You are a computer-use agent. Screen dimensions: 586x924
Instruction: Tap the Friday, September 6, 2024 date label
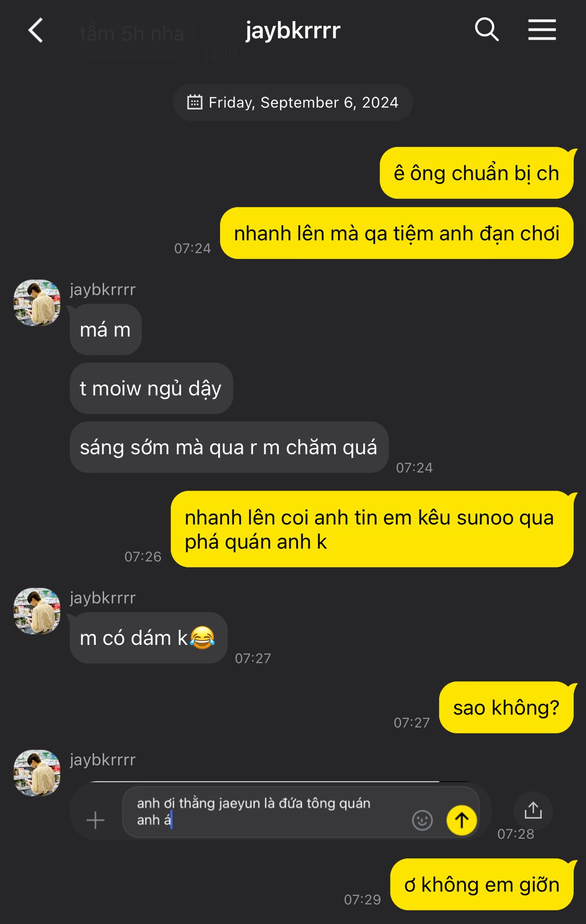click(x=303, y=103)
